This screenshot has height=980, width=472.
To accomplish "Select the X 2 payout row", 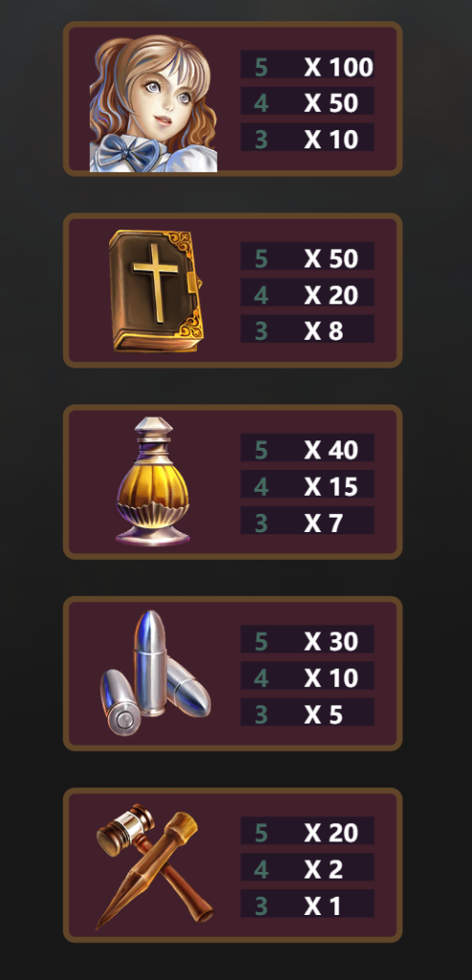I will 307,867.
